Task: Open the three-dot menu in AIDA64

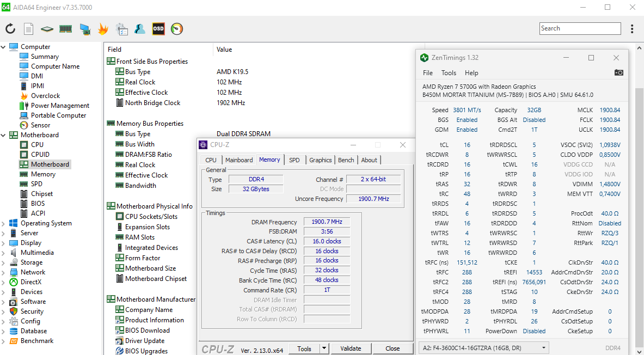Action: pyautogui.click(x=632, y=29)
